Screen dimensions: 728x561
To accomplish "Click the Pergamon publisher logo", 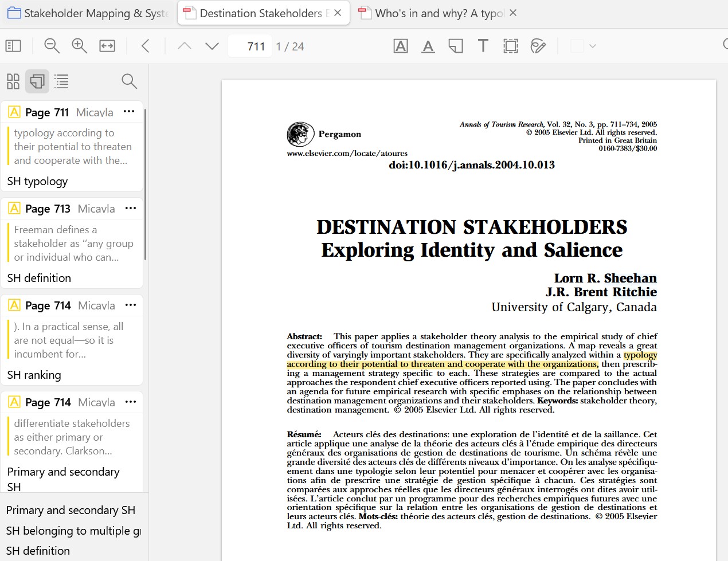I will [x=300, y=135].
